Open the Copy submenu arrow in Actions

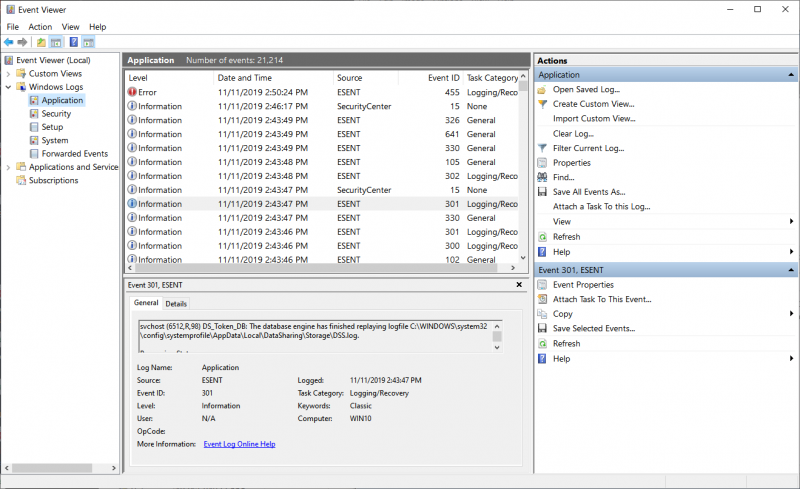tap(791, 314)
